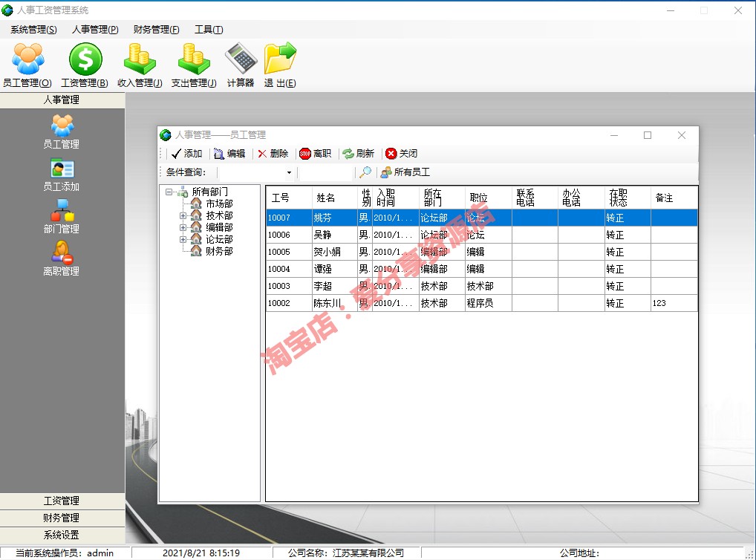
Task: Click the magnifier search icon
Action: click(x=365, y=172)
